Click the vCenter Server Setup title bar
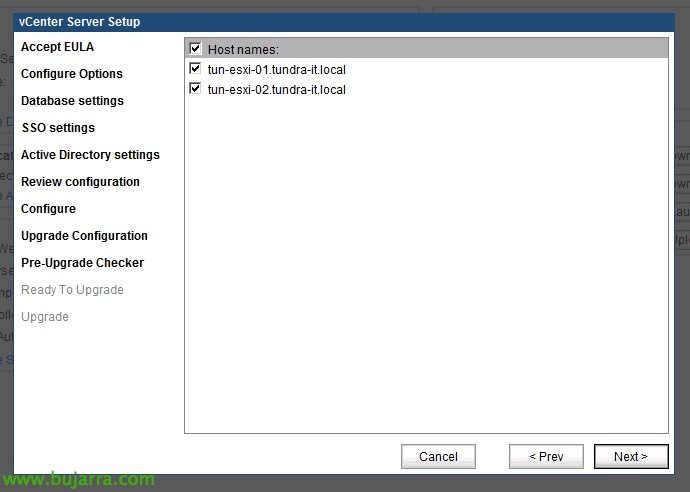The height and width of the screenshot is (492, 690). tap(344, 22)
